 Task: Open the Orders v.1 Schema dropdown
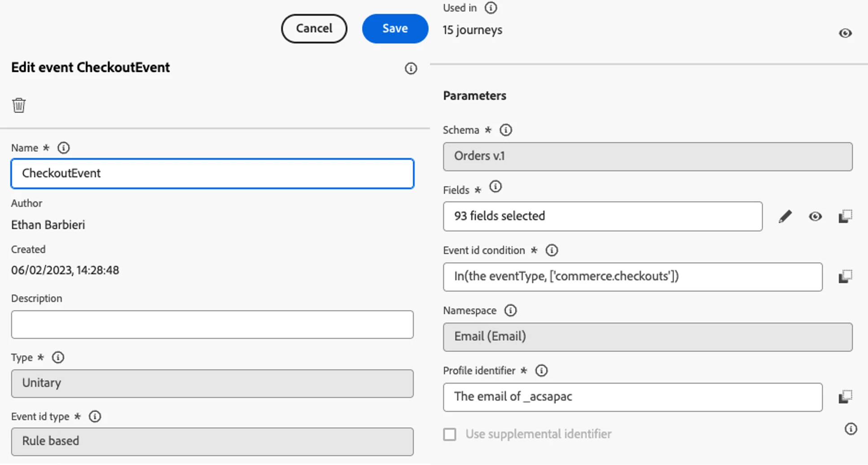(x=647, y=157)
